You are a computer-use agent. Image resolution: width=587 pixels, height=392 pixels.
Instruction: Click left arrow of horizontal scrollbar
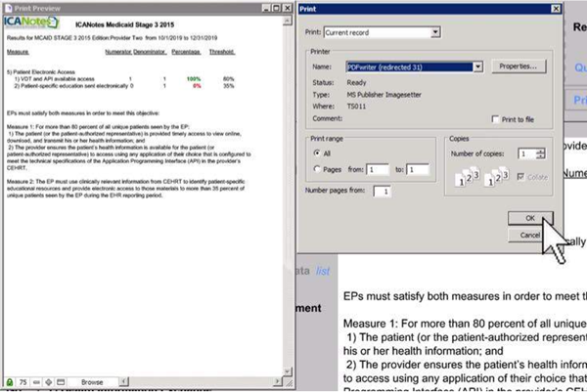[124, 381]
